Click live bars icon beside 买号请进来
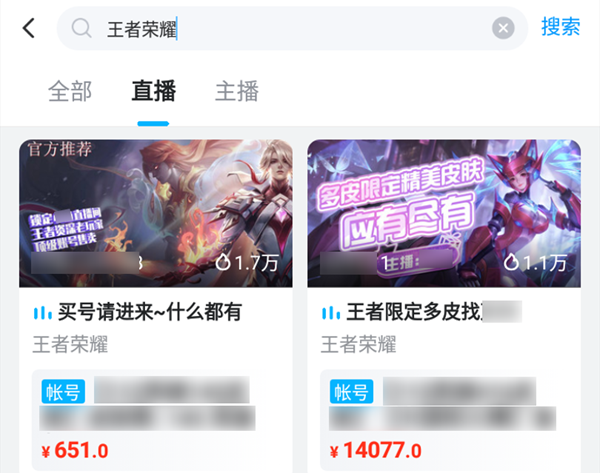The height and width of the screenshot is (473, 600). click(x=42, y=313)
